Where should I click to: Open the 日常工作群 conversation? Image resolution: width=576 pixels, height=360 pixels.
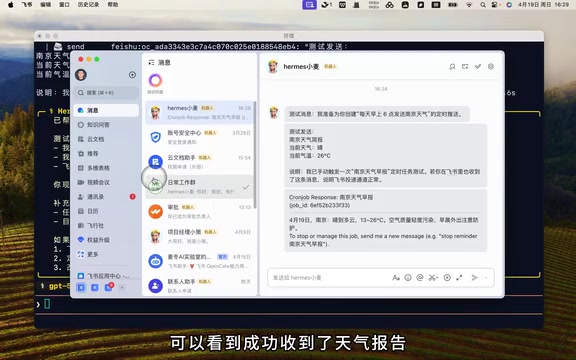[199, 187]
